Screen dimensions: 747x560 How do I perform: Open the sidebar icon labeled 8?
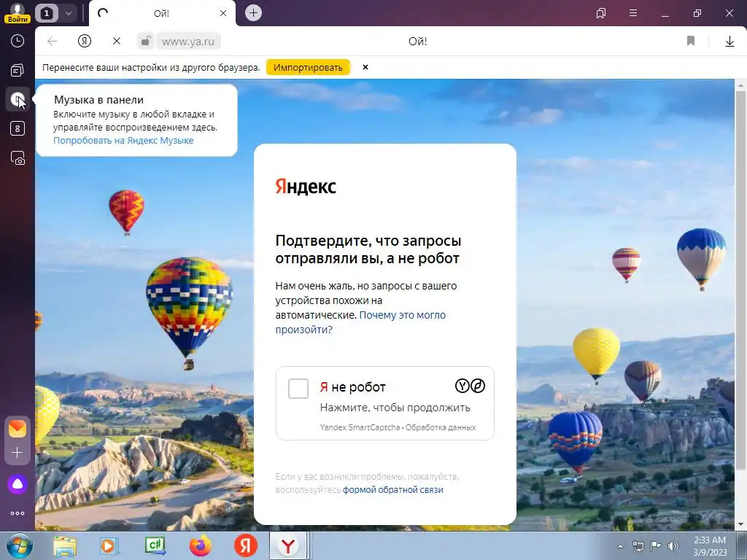[18, 128]
